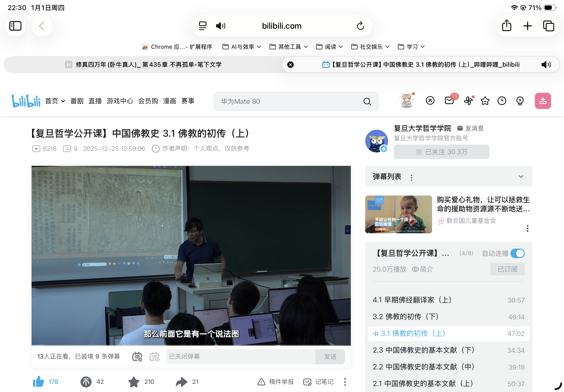Open the AI与效率 bookmarks folder dropdown

tap(242, 47)
